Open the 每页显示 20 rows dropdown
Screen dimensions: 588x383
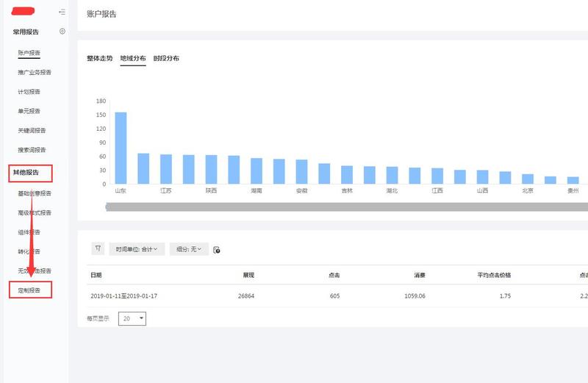(132, 318)
